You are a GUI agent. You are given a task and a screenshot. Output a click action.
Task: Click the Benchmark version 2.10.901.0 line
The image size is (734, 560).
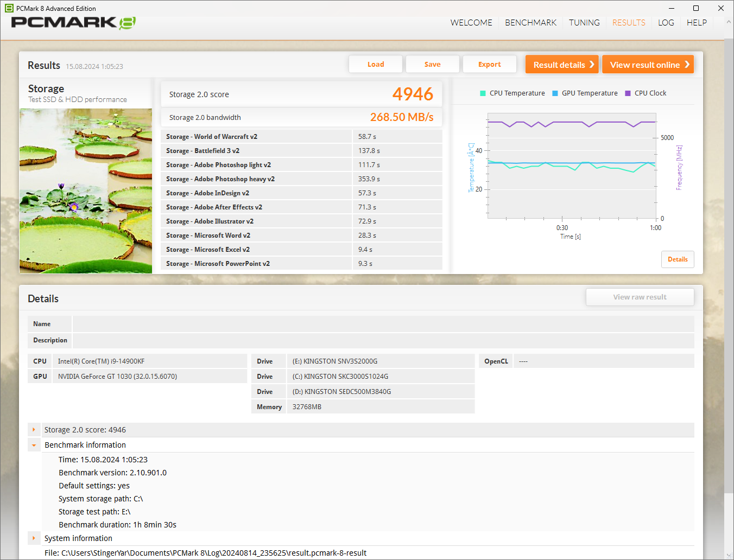click(x=113, y=473)
